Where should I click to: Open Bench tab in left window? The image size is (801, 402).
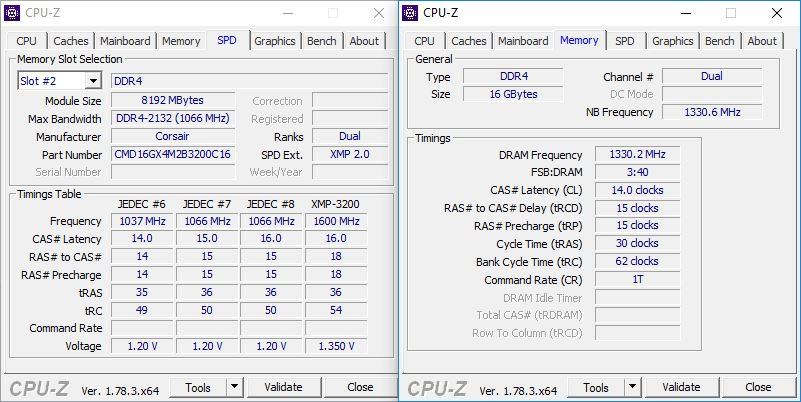tap(322, 41)
